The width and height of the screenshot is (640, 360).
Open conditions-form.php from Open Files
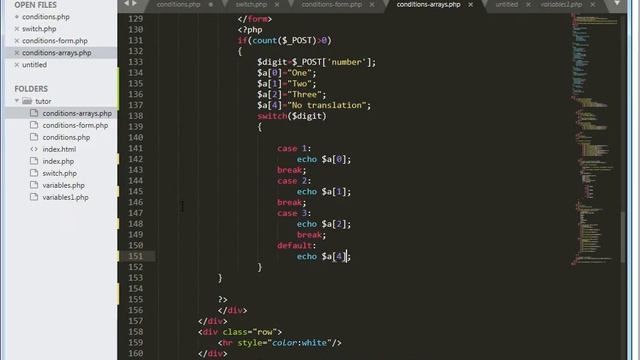tap(55, 41)
